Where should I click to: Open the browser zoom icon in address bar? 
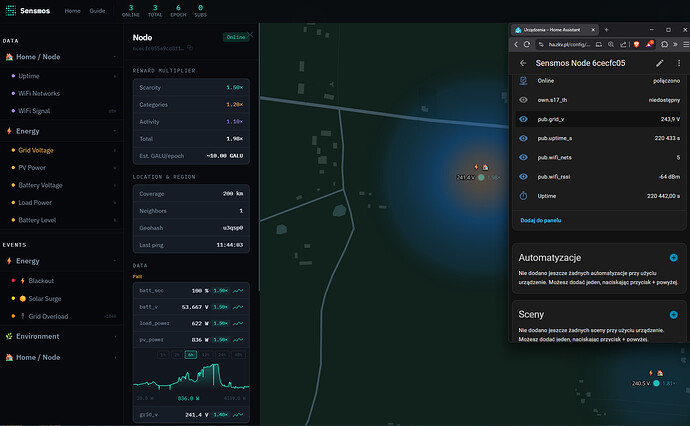[611, 44]
